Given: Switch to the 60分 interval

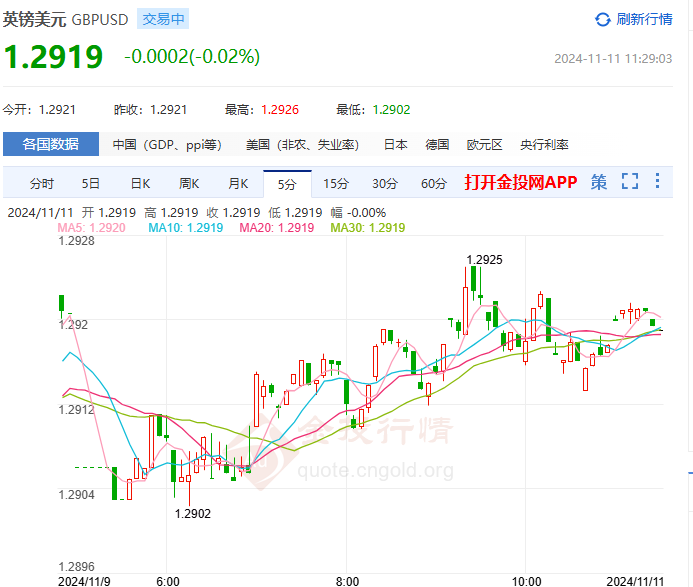Looking at the screenshot, I should (434, 183).
